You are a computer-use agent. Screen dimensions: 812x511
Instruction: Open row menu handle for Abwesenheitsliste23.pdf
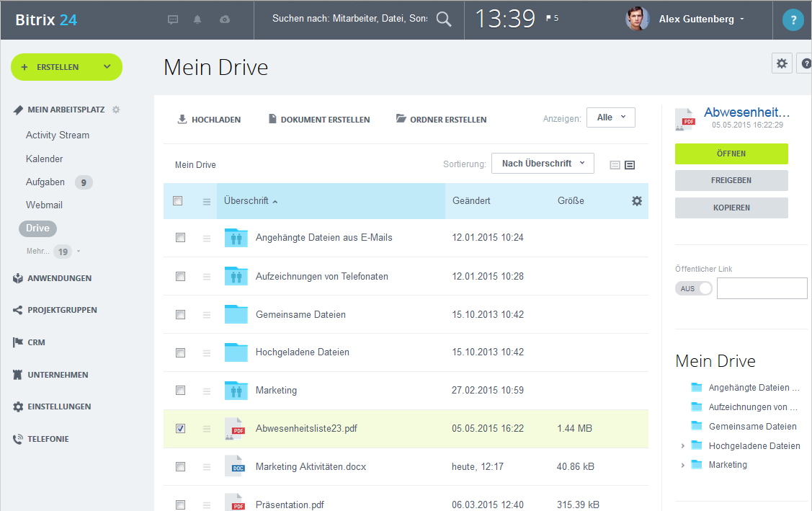[207, 429]
